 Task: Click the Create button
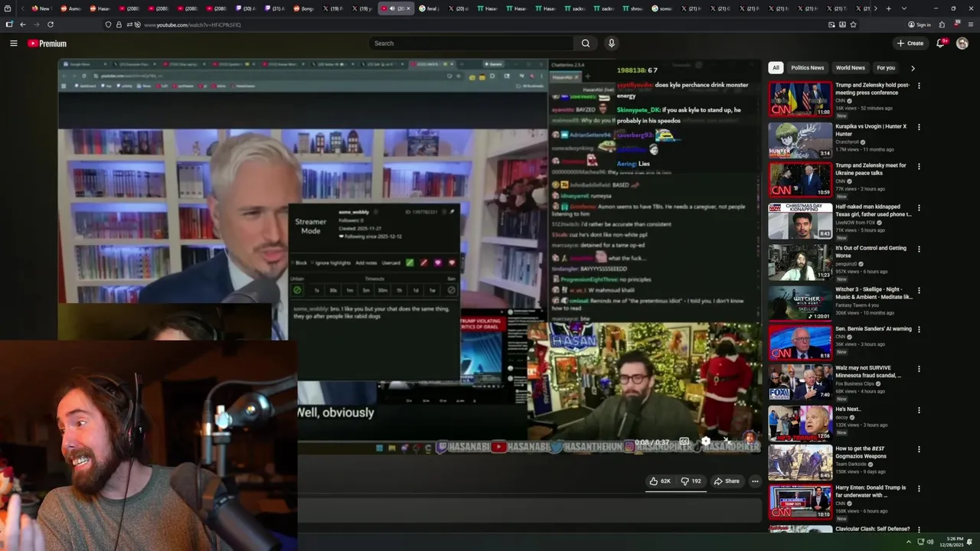pos(910,44)
